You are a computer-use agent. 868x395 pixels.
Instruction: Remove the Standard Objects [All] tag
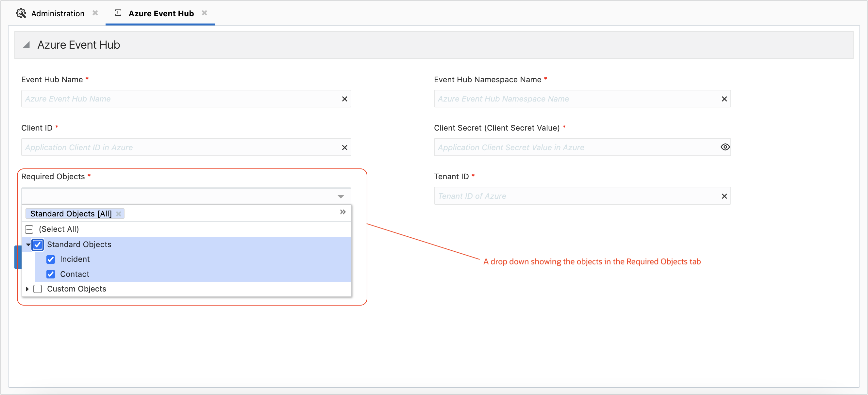119,214
